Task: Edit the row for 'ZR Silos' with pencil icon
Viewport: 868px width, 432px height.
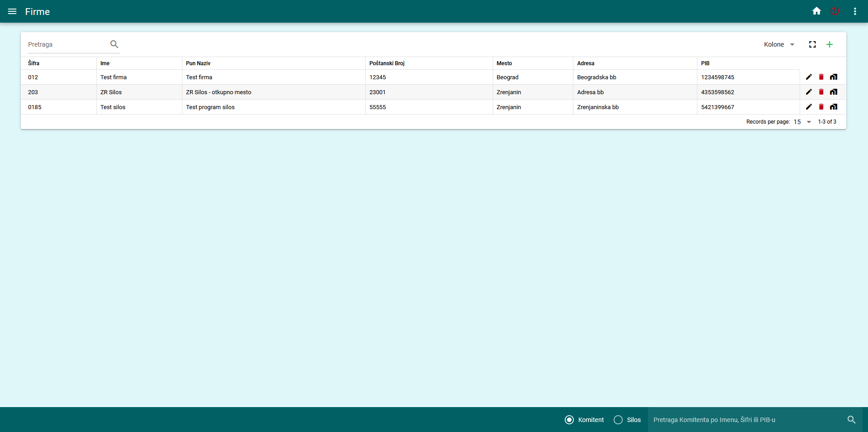Action: click(809, 92)
